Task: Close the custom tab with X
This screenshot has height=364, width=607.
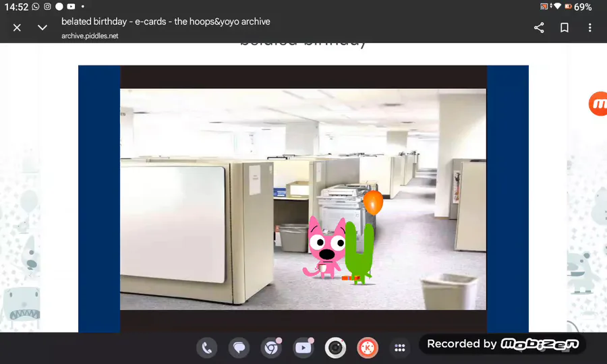Action: (17, 28)
